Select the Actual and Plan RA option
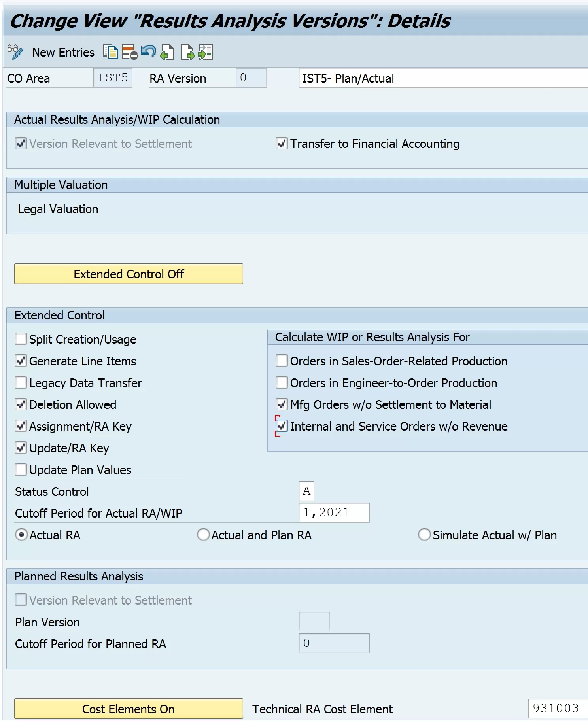This screenshot has height=722, width=588. [x=203, y=535]
